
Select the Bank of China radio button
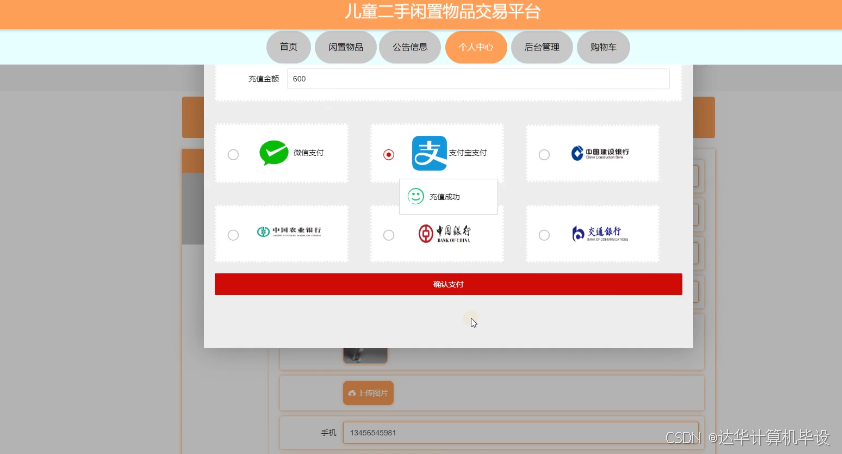(389, 235)
